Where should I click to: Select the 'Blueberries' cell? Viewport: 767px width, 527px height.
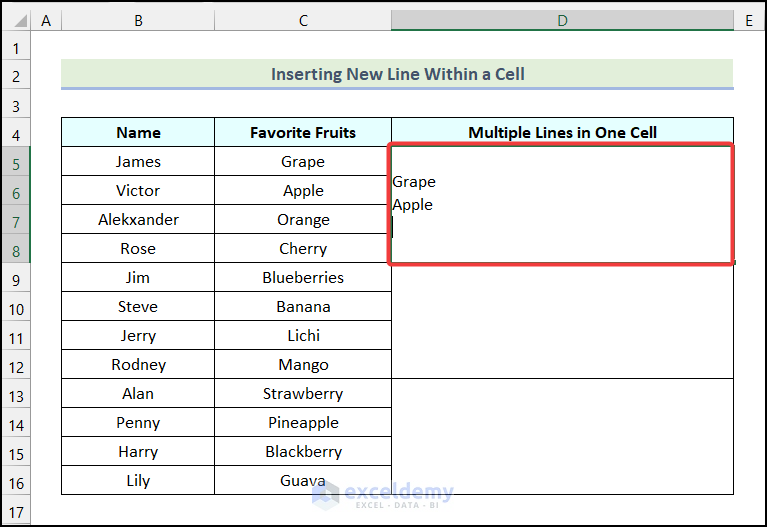tap(302, 278)
